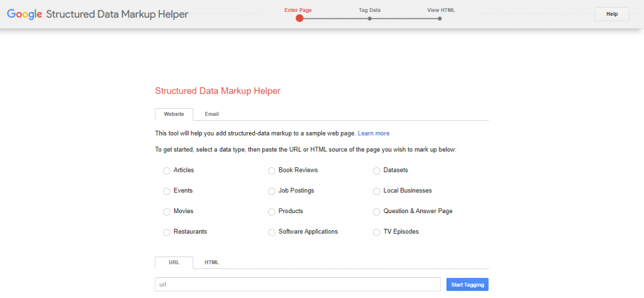Click the Google logo
The height and width of the screenshot is (298, 644).
[25, 14]
